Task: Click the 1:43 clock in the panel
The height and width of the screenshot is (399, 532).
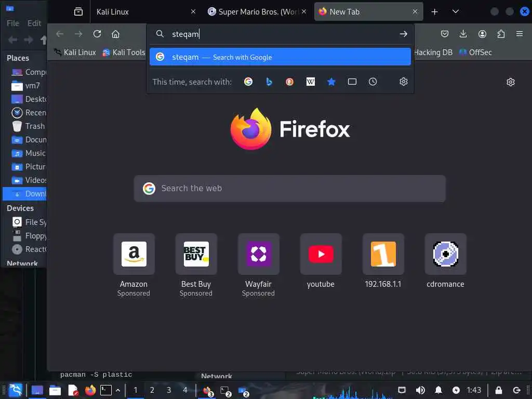Action: tap(474, 390)
